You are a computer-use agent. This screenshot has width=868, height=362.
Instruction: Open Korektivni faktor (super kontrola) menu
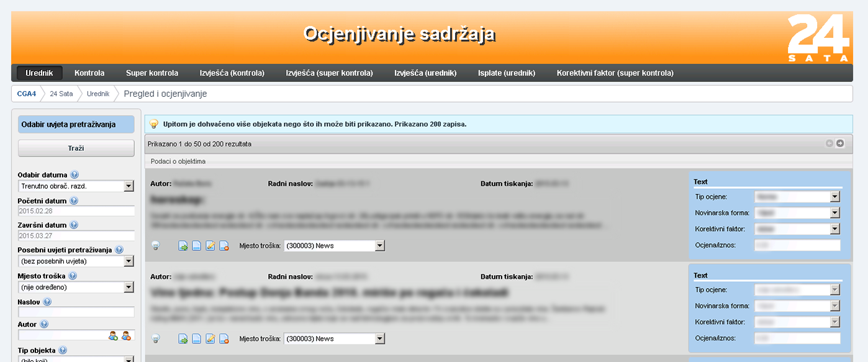point(615,73)
